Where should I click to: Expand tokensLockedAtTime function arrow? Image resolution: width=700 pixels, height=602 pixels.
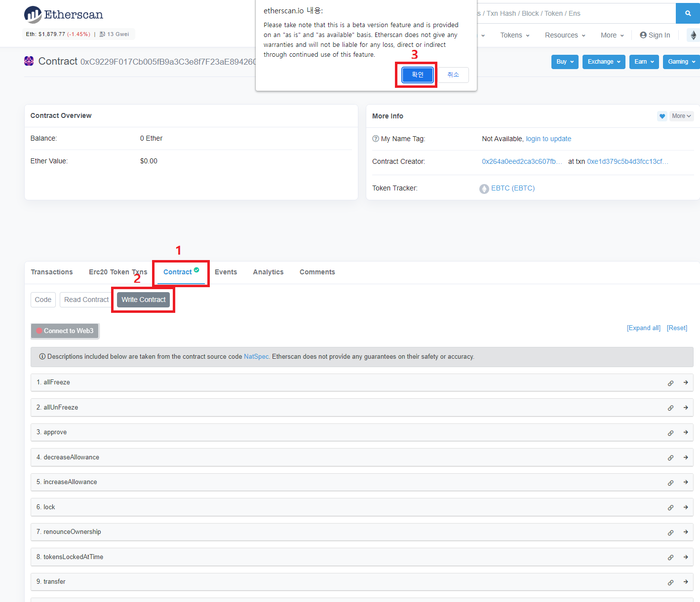tap(686, 557)
